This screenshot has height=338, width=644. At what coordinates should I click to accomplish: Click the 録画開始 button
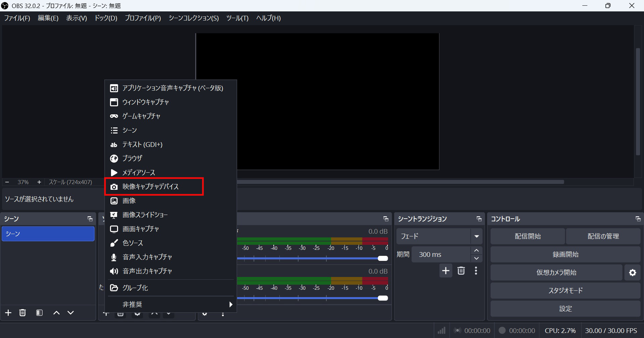point(565,255)
